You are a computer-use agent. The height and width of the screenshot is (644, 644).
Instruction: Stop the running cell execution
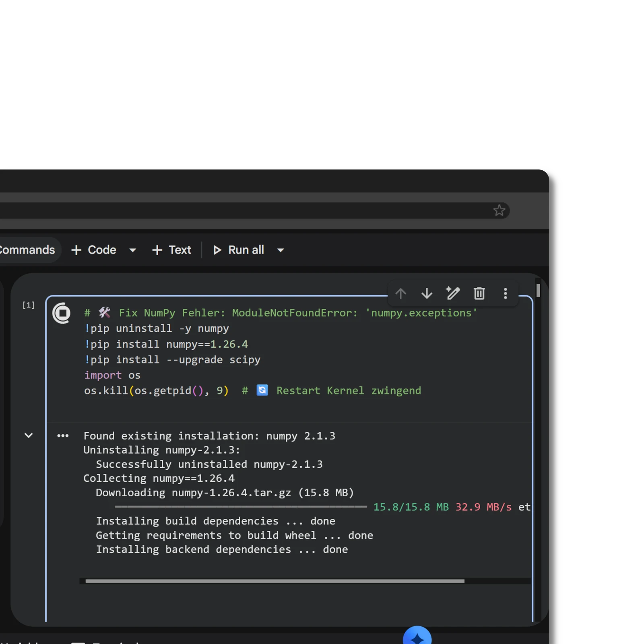click(x=62, y=313)
